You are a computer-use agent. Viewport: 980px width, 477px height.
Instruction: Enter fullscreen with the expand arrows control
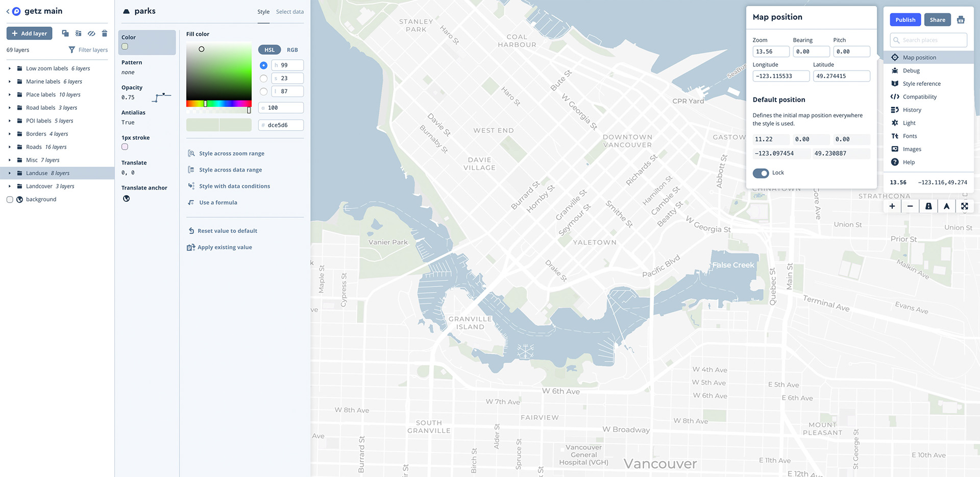(x=965, y=206)
